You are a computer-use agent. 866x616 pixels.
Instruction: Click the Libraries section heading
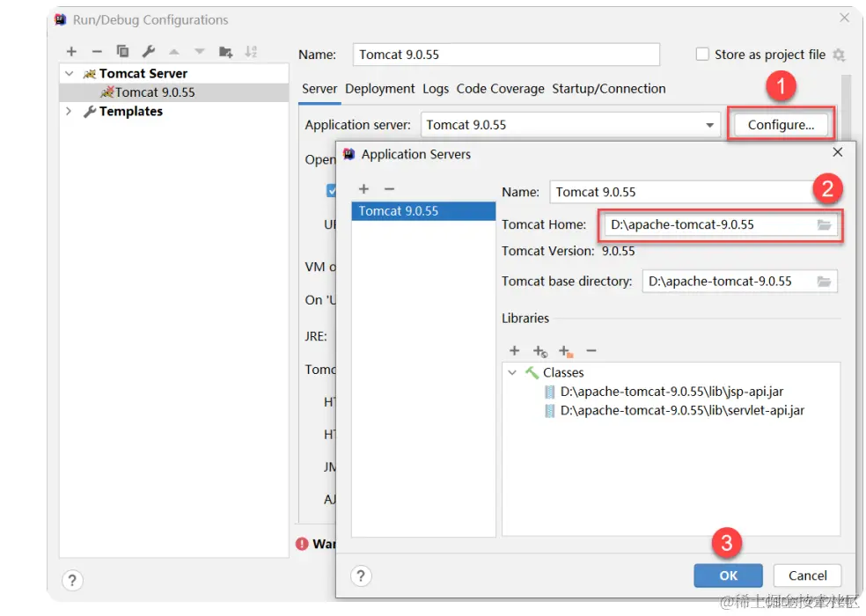point(525,319)
